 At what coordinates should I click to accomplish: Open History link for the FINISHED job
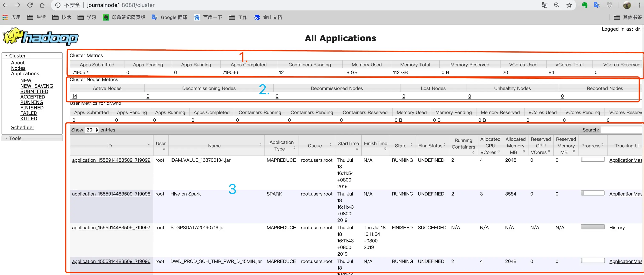(x=617, y=227)
